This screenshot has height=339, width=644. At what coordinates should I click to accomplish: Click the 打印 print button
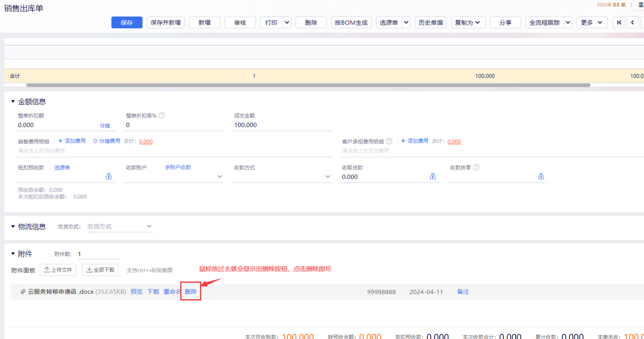pos(271,23)
